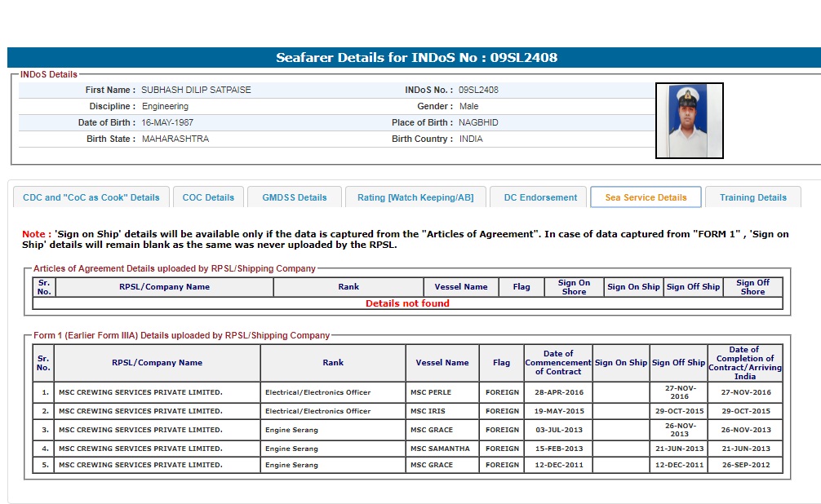
Task: Go to the DC Endorsement tab
Action: pyautogui.click(x=539, y=197)
